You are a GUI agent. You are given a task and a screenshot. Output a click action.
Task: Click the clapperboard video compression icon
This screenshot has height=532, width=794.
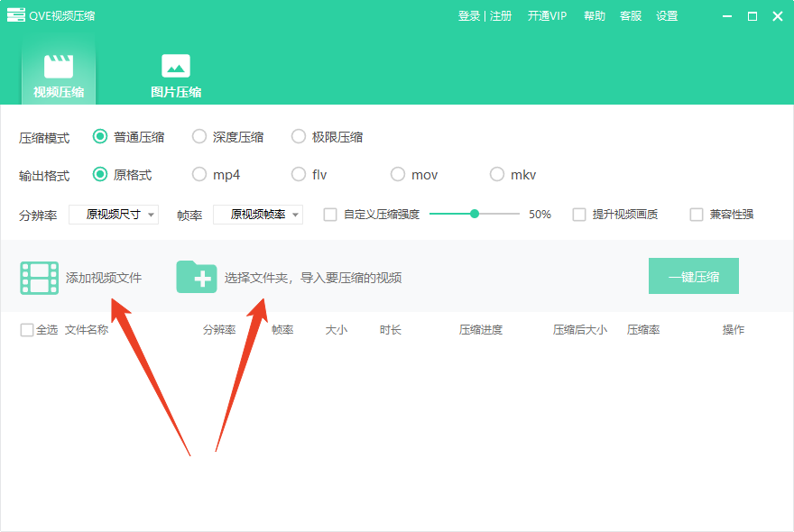pos(59,66)
